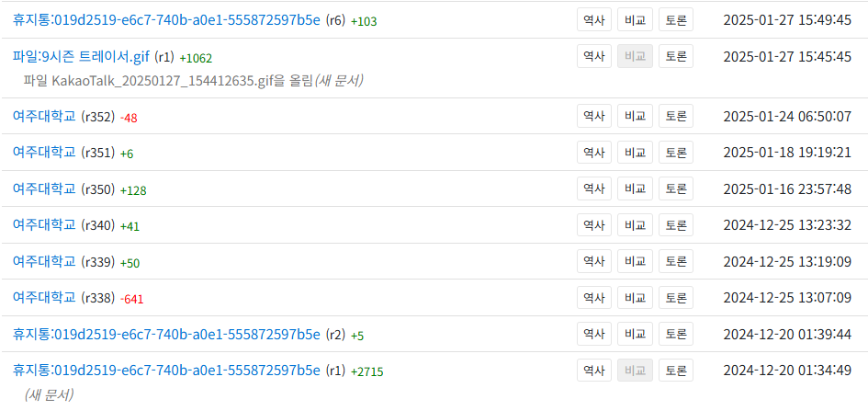Viewport: 868px width, 411px height.
Task: Compare 여주대학교 r351 revision
Action: point(635,153)
